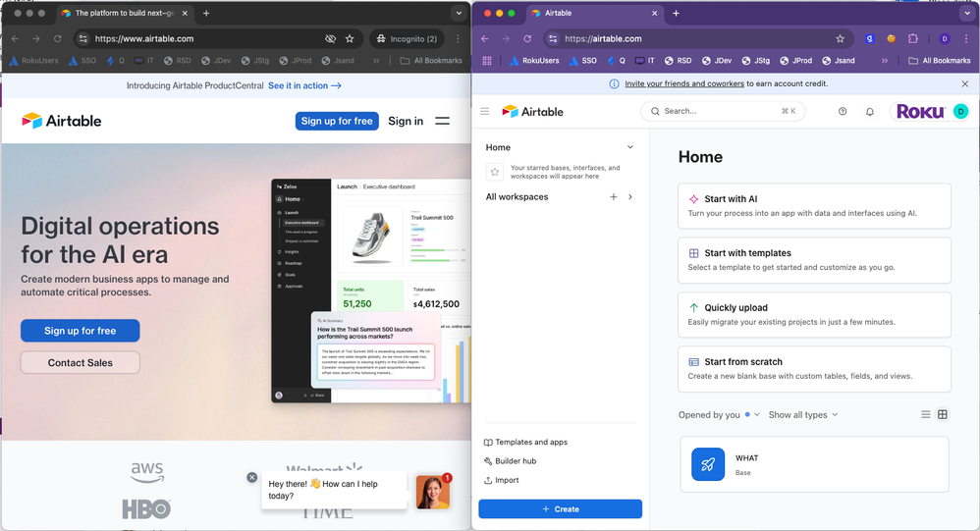Reload page in incognito window

click(x=58, y=38)
